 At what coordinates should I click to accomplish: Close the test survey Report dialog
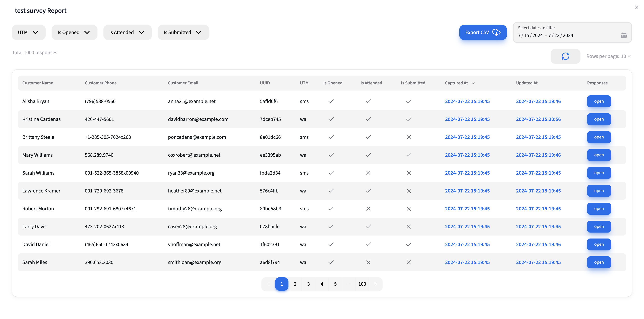[x=636, y=7]
